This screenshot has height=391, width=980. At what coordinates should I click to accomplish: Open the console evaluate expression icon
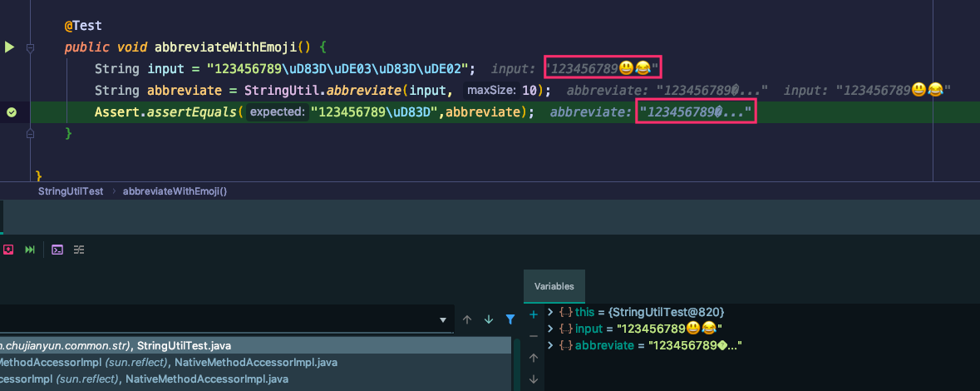(57, 250)
